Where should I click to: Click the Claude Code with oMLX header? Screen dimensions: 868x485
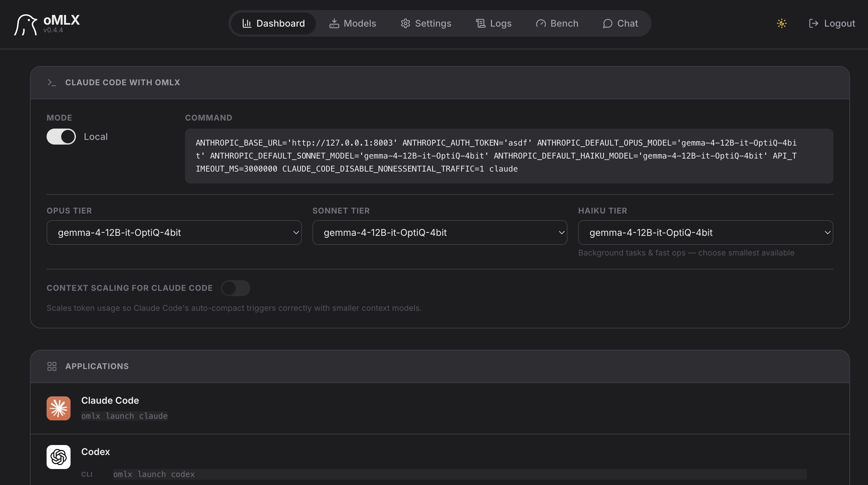(x=123, y=83)
